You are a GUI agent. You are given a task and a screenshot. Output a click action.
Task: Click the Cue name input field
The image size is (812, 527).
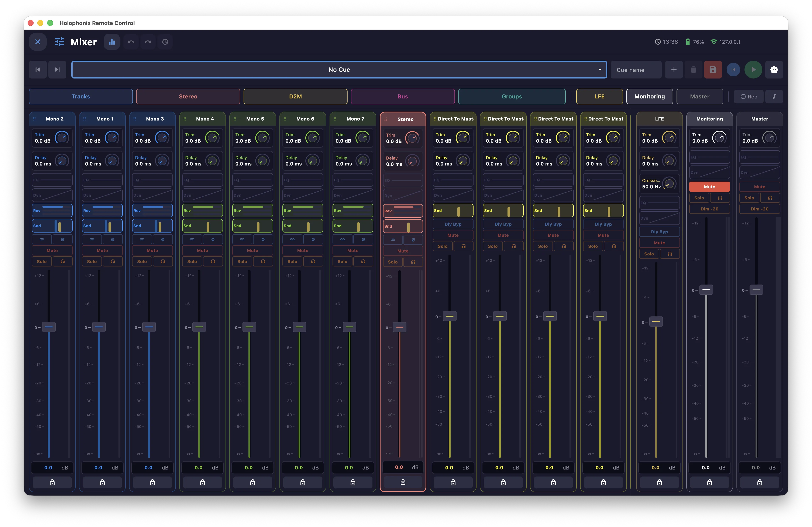pyautogui.click(x=636, y=70)
